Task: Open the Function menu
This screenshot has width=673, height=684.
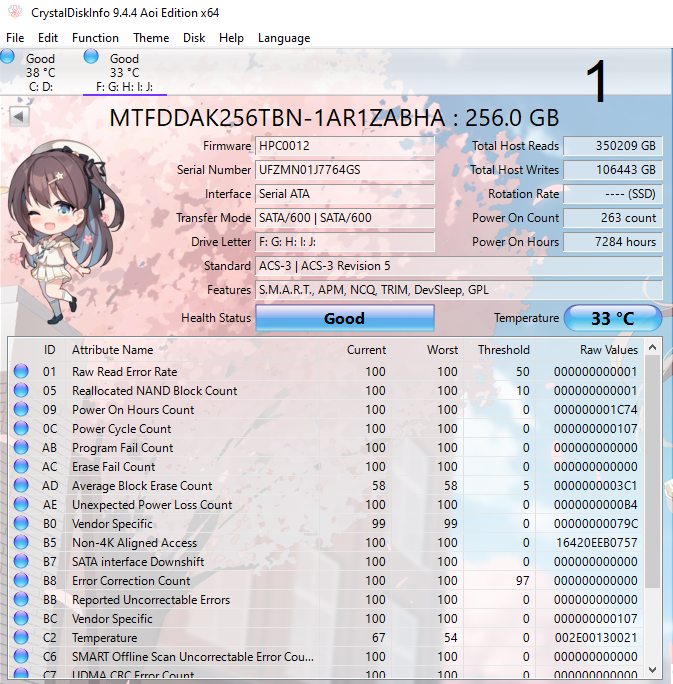Action: click(95, 38)
